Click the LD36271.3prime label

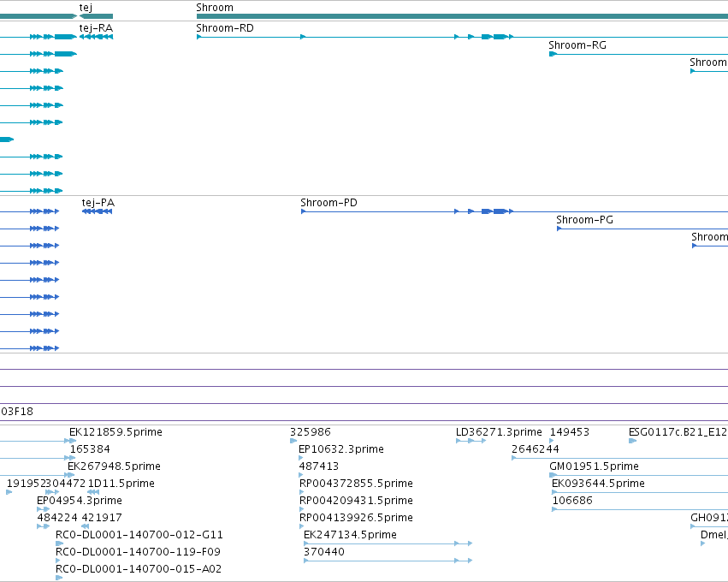point(499,432)
